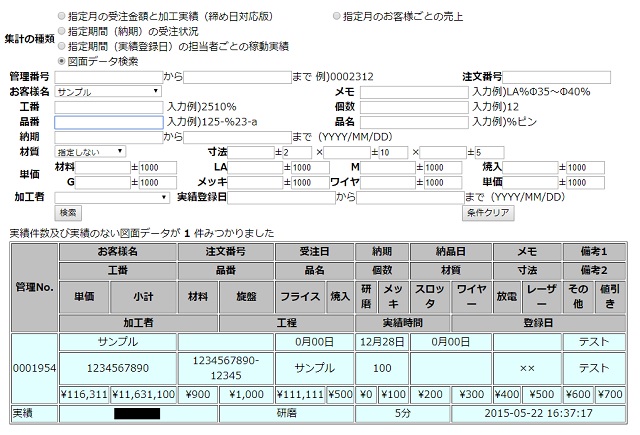Viewport: 640px width, 435px height.
Task: Click management number 0001954 cell
Action: click(x=35, y=368)
